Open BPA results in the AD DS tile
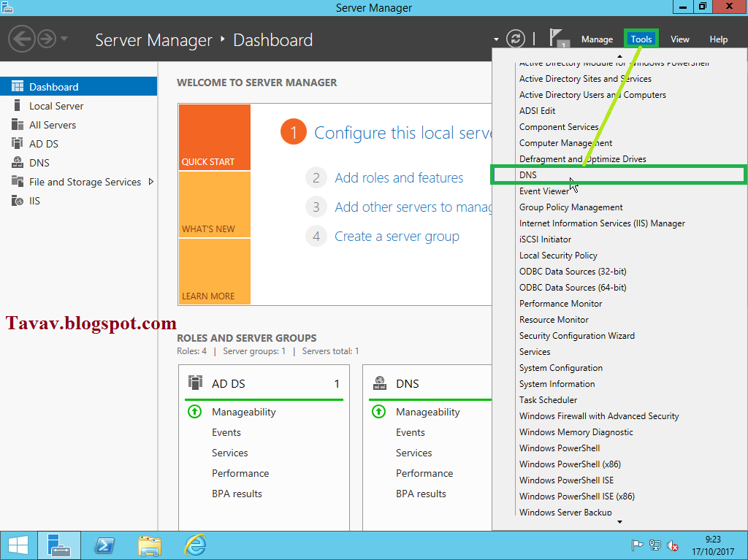The height and width of the screenshot is (560, 748). coord(237,494)
